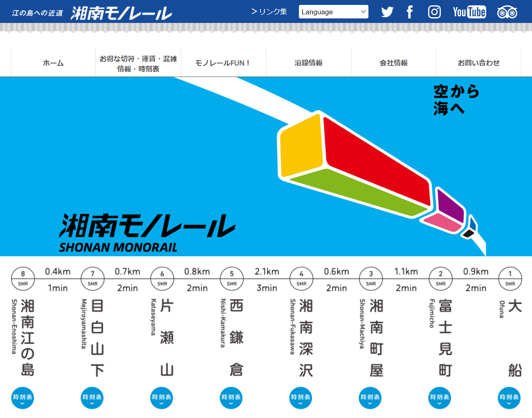Click 湘南町屋 station name

tap(376, 338)
